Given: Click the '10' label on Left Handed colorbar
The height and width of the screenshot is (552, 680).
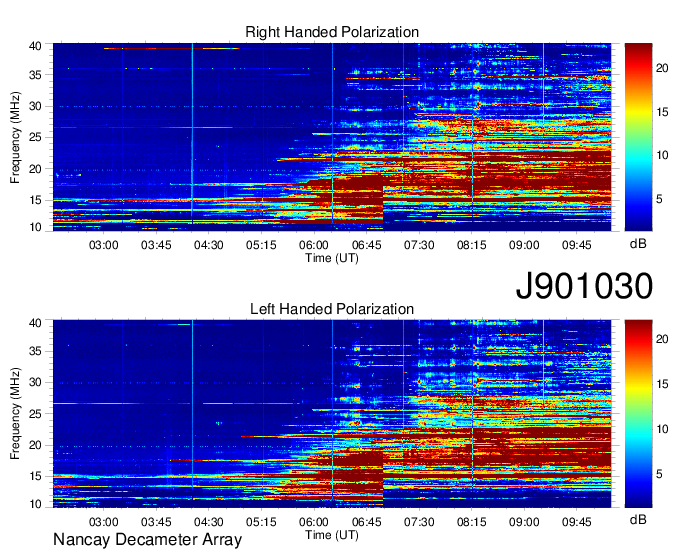Looking at the screenshot, I should [662, 429].
